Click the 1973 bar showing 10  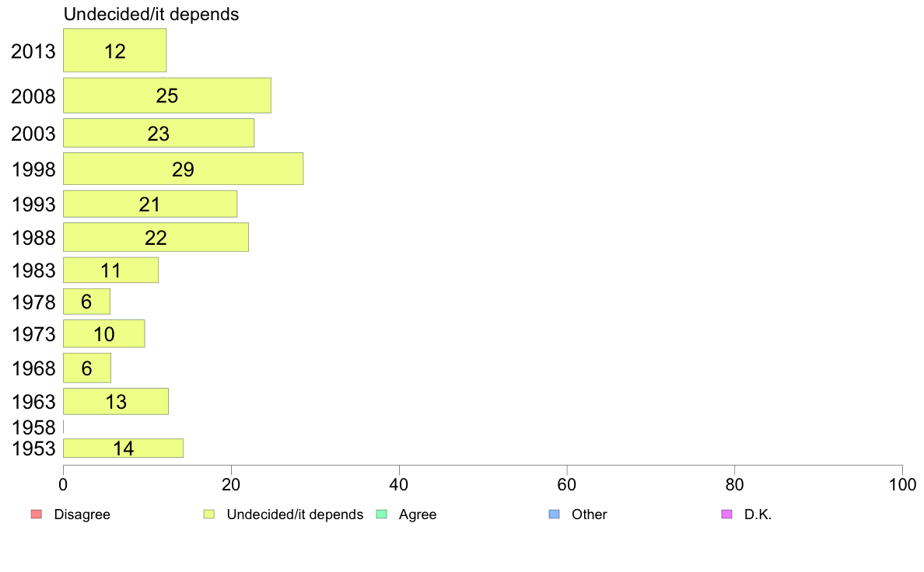pos(103,334)
